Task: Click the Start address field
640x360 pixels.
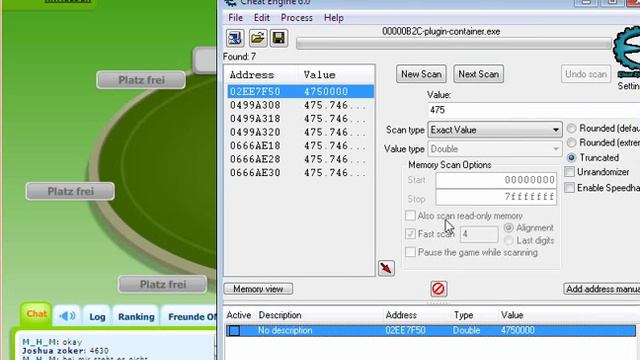Action: (x=496, y=180)
